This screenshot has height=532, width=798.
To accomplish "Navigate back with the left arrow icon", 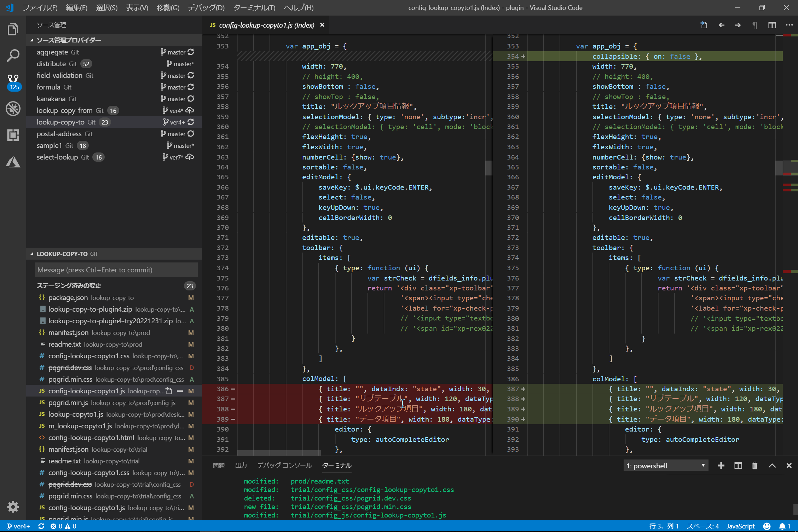I will point(721,25).
